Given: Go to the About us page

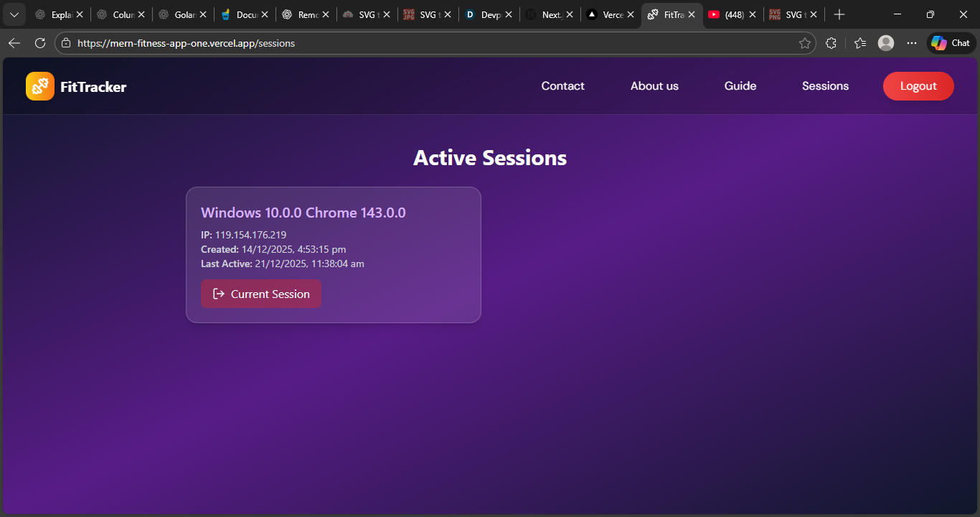Looking at the screenshot, I should [654, 86].
